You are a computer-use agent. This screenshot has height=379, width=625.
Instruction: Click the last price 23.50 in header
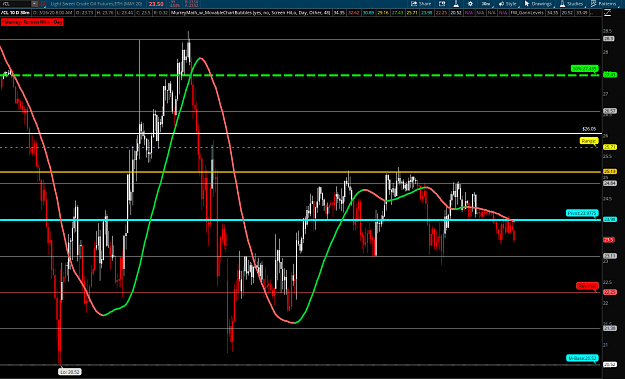[x=156, y=4]
